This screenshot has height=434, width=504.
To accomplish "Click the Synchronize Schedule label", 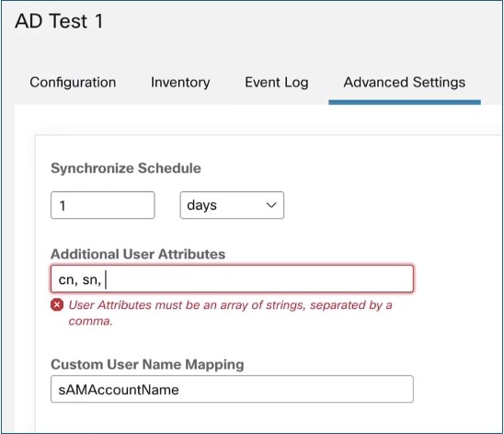I will (x=126, y=168).
